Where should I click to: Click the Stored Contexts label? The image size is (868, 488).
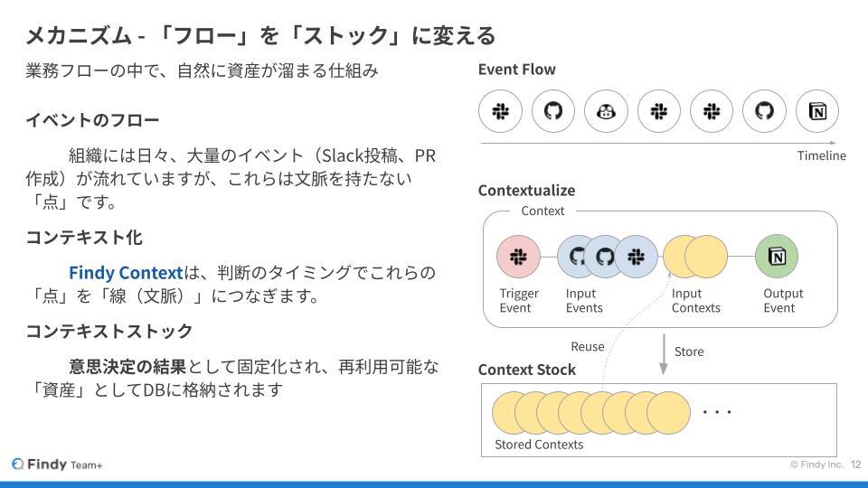click(x=539, y=445)
